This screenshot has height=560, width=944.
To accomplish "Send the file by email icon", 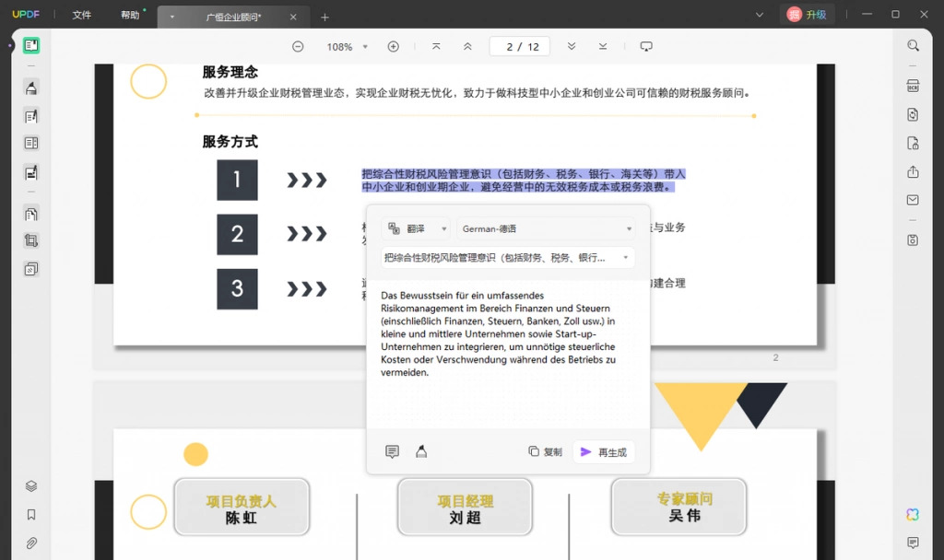I will [x=913, y=200].
